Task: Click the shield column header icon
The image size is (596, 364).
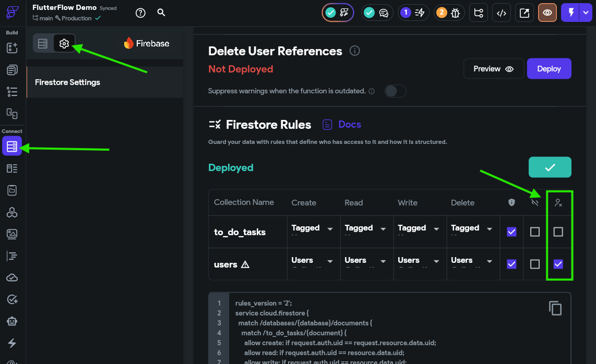Action: pyautogui.click(x=511, y=202)
